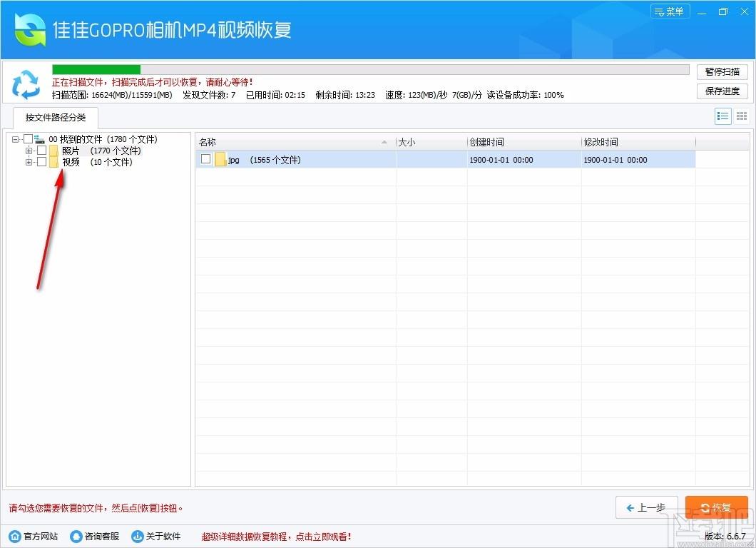Click the jpg folder icon in list
This screenshot has height=548, width=756.
pos(220,159)
